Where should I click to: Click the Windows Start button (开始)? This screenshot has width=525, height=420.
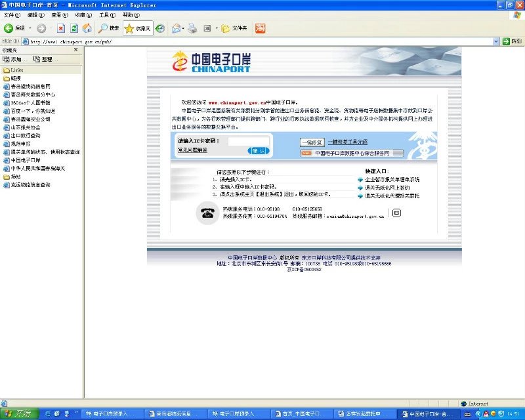click(x=19, y=414)
